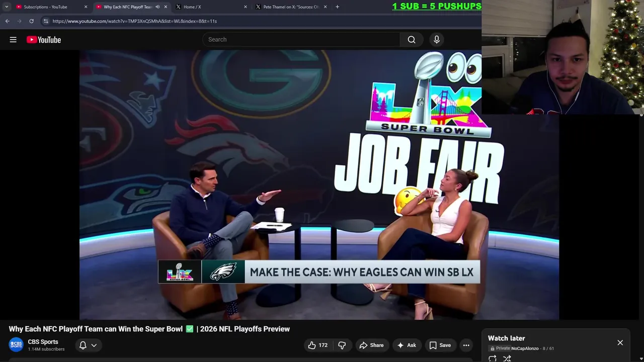Click the video title text
This screenshot has width=644, height=362.
(x=149, y=329)
